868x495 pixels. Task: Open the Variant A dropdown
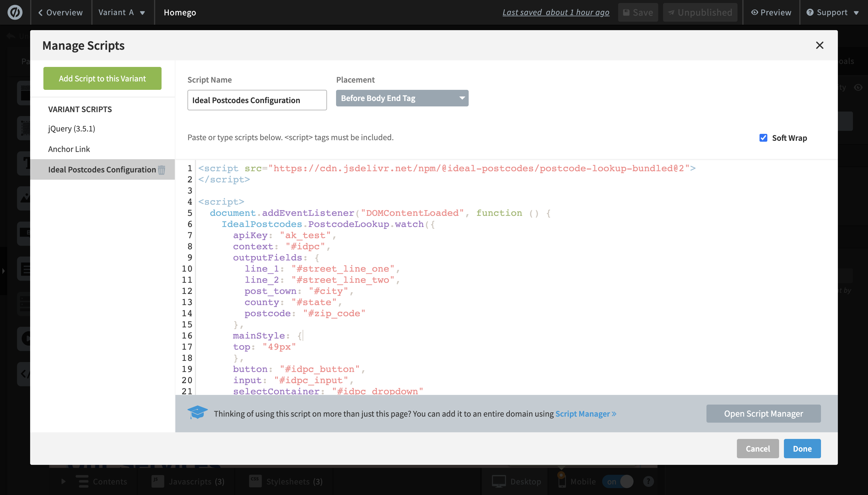(122, 12)
